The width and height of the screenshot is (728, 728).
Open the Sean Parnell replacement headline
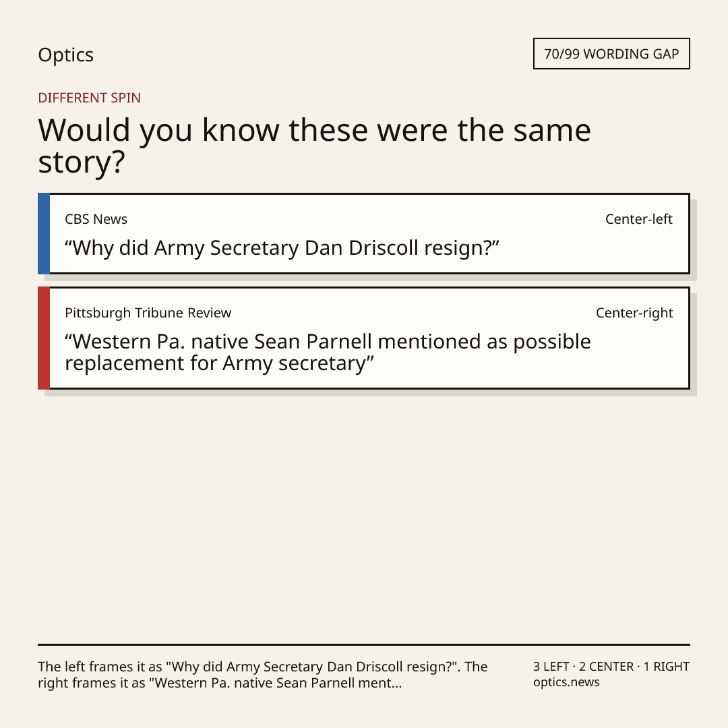click(x=328, y=353)
